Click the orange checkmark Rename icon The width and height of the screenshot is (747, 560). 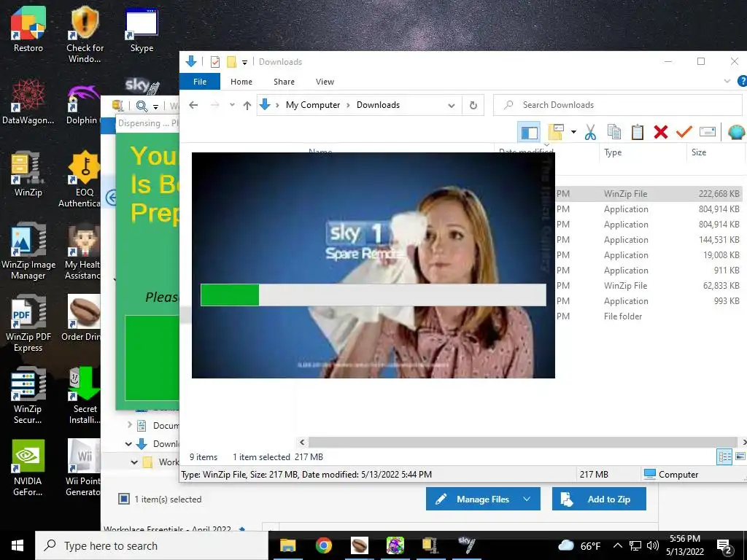pos(684,132)
